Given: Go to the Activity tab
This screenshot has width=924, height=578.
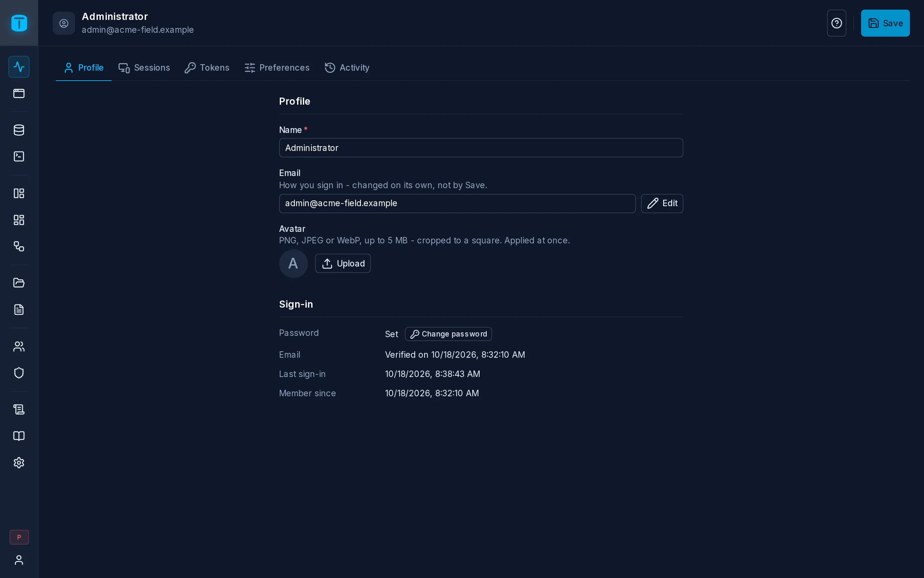Looking at the screenshot, I should click(347, 68).
